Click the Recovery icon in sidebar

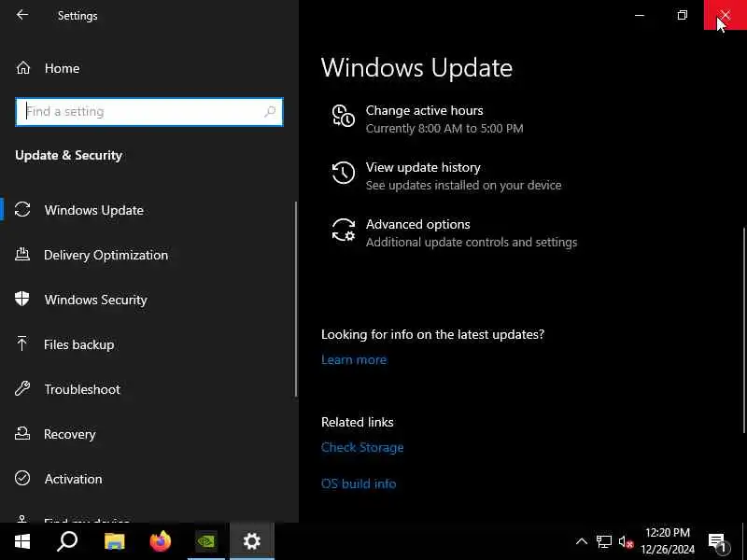[22, 433]
